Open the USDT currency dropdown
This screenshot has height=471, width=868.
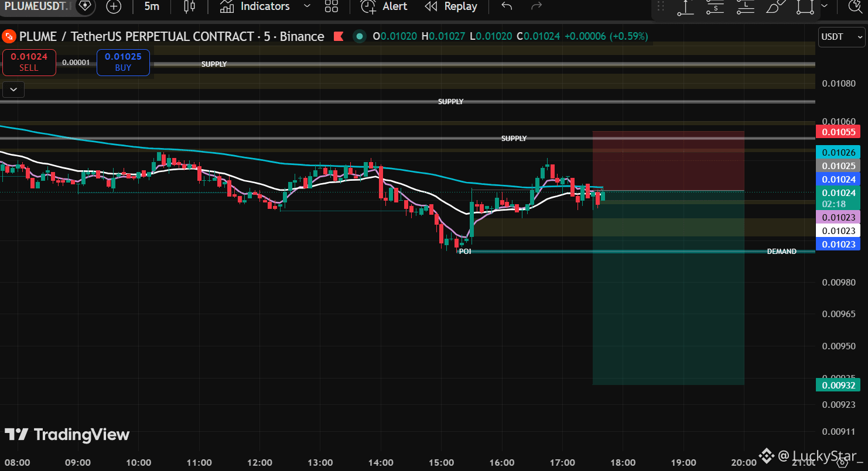pos(842,36)
